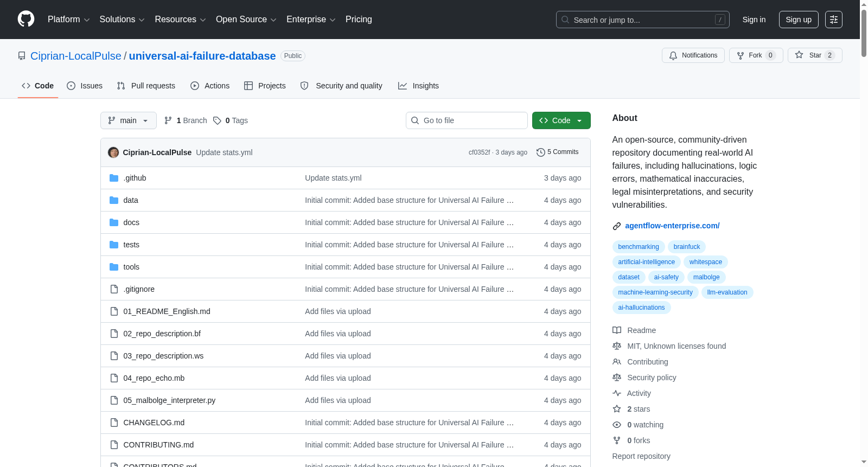This screenshot has height=467, width=868.
Task: Click the docs folder icon
Action: (x=114, y=222)
